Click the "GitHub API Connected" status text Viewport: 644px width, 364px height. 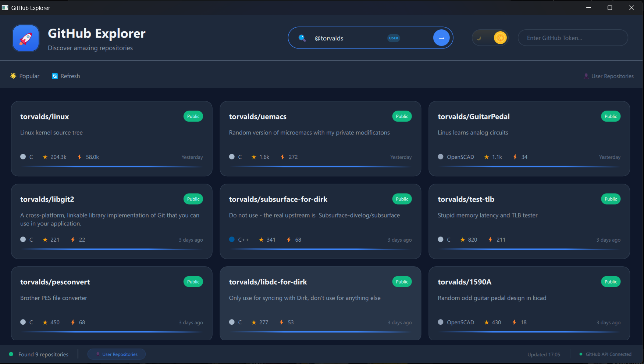[608, 354]
